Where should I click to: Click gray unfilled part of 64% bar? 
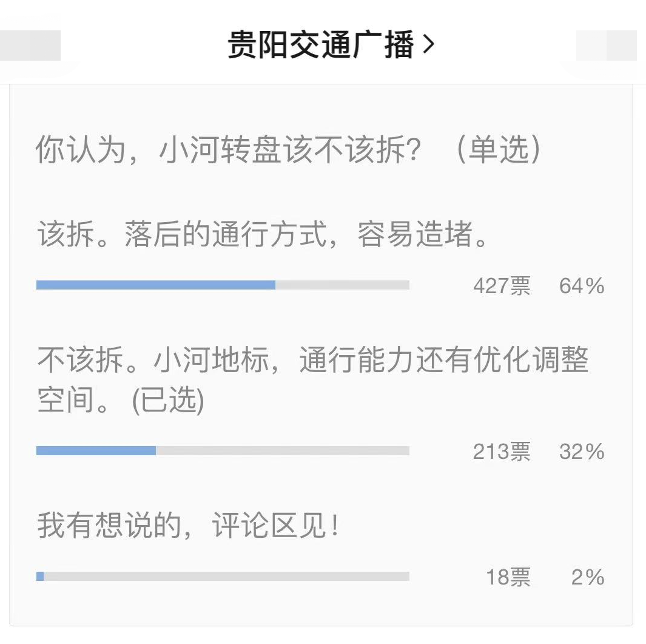point(342,285)
